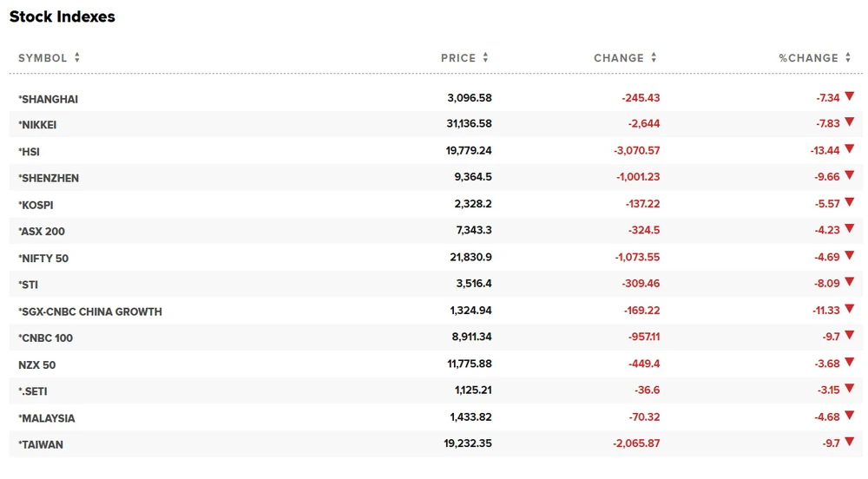Sort table by SYMBOL column header

click(x=43, y=58)
